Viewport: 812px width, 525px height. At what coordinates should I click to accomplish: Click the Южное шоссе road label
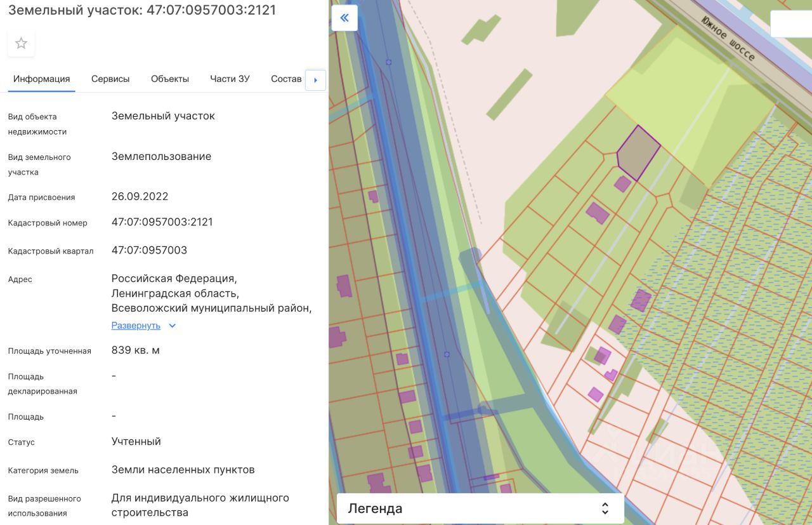click(728, 39)
